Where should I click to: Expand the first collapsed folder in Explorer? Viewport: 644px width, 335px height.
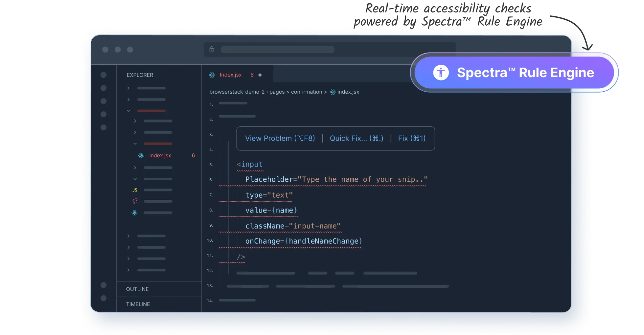coord(128,88)
